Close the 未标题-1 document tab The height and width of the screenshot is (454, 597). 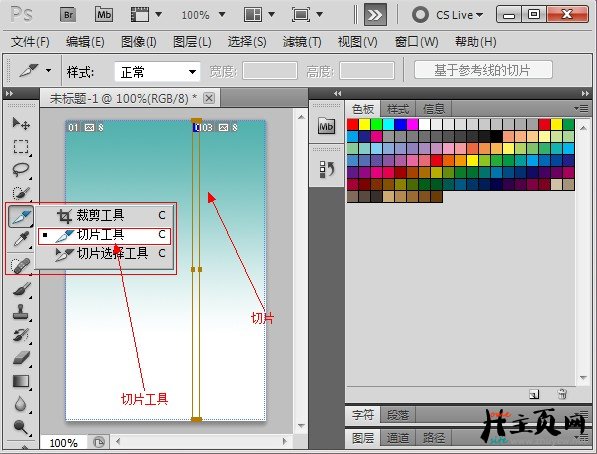coord(209,98)
